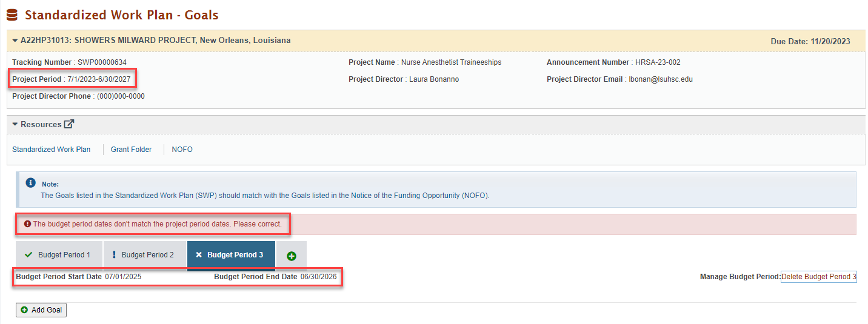Select the Budget Period 3 tab
This screenshot has height=324, width=868.
pos(231,255)
